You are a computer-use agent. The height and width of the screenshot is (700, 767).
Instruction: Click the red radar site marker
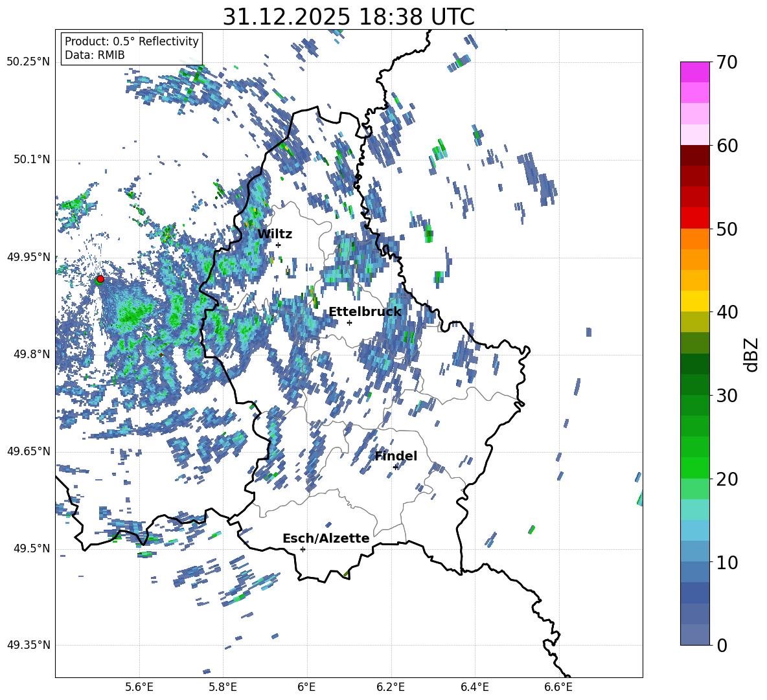click(100, 279)
